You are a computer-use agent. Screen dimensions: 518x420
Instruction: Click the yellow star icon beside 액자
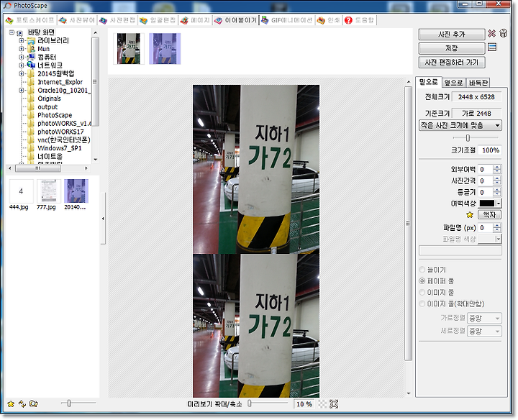(469, 215)
